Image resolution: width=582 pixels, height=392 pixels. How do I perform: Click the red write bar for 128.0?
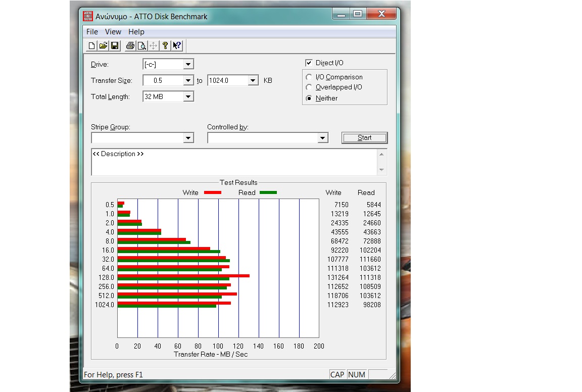point(183,276)
